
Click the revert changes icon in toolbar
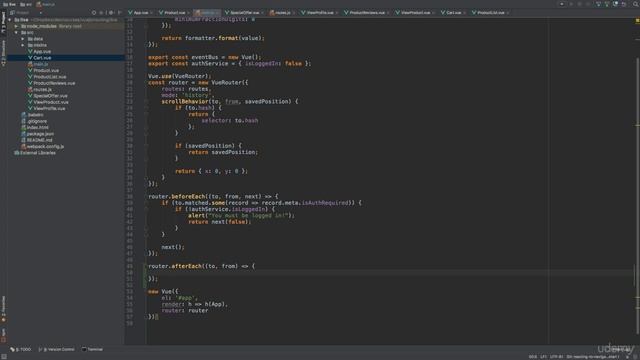624,4
